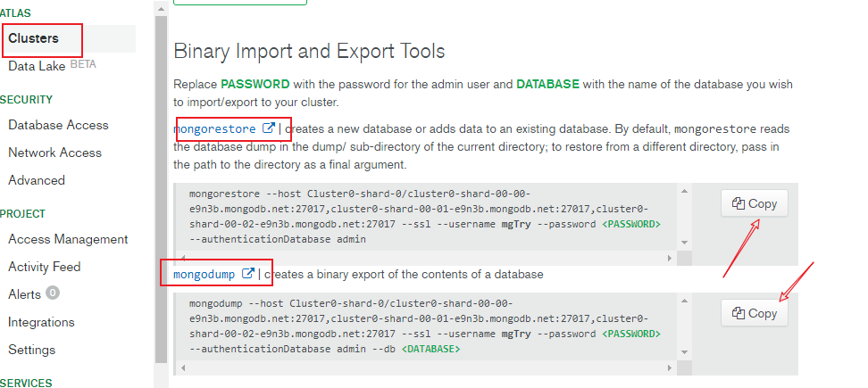Copy the mongodump command
This screenshot has width=868, height=388.
(x=754, y=313)
